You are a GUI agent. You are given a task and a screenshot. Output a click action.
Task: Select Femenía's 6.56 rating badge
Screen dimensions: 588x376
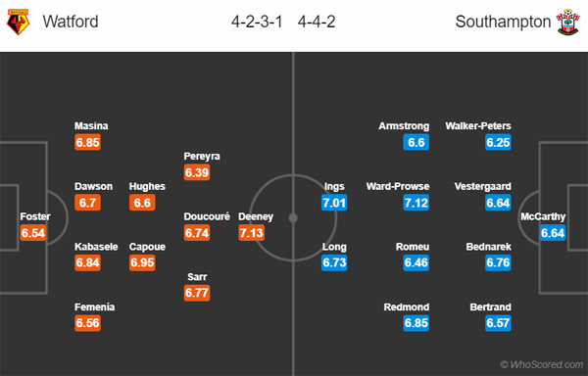[87, 323]
